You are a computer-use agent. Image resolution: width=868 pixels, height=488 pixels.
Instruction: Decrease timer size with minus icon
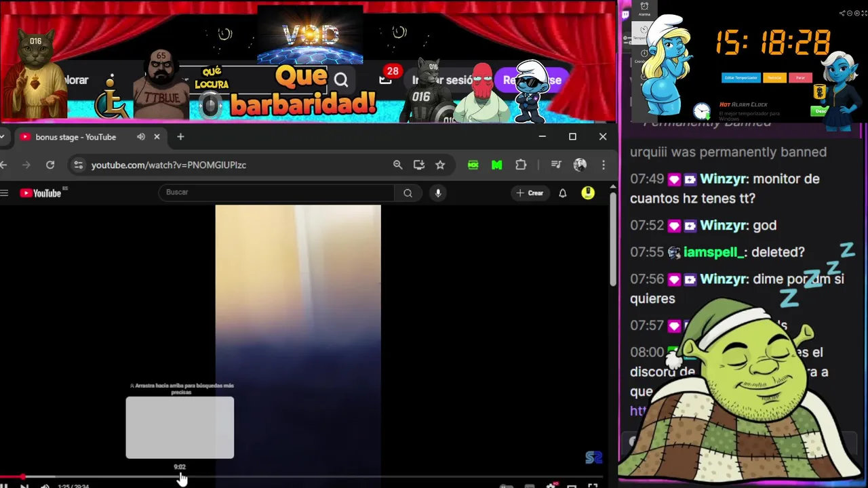[x=849, y=13]
